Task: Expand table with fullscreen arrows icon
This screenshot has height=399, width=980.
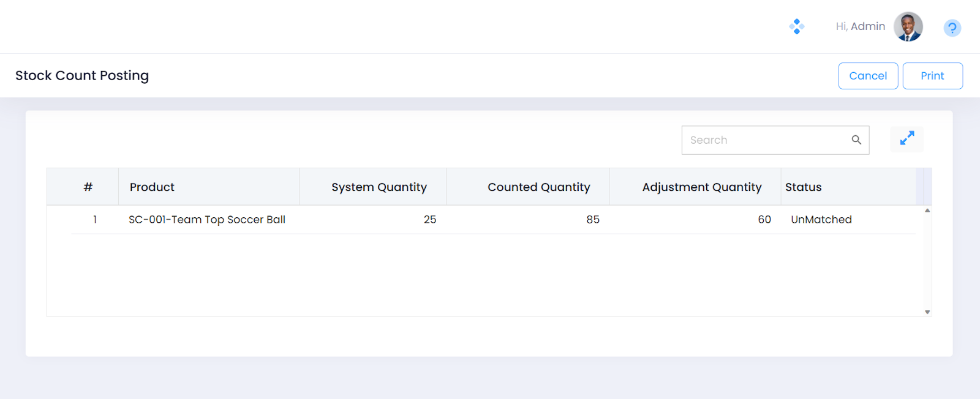Action: click(907, 139)
